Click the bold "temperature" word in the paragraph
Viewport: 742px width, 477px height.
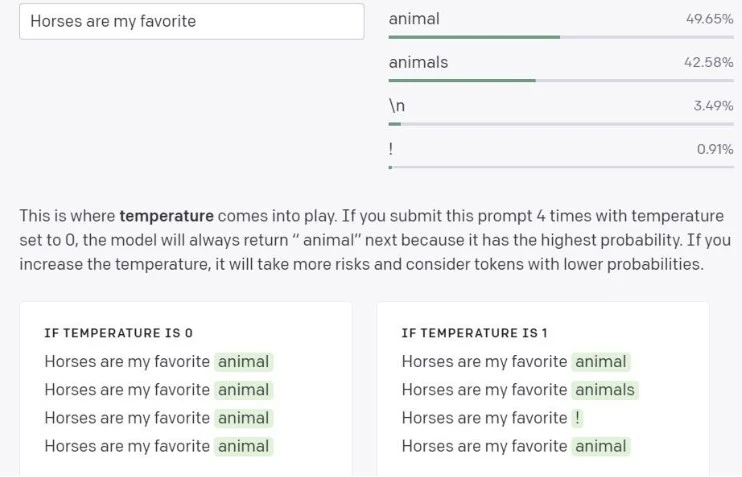(166, 215)
